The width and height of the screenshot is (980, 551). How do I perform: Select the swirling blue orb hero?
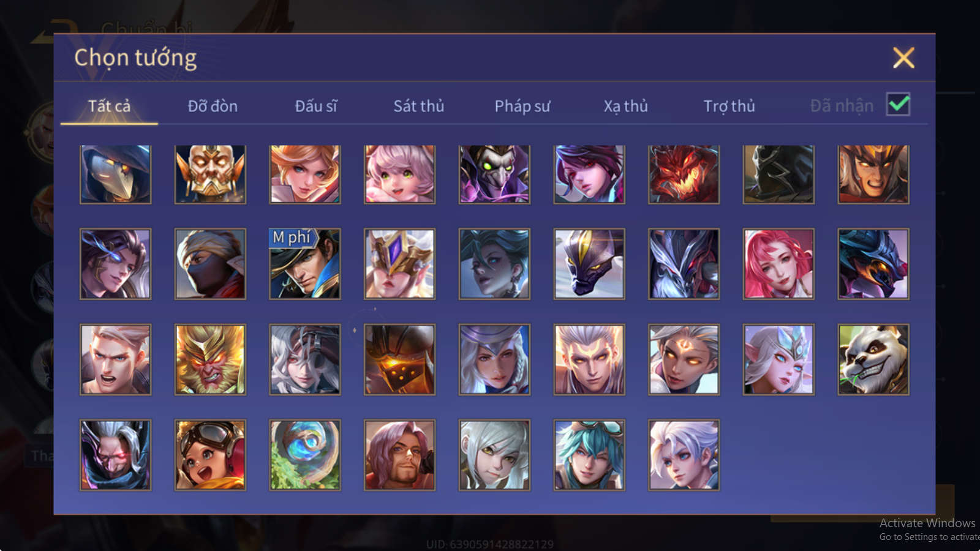[305, 455]
